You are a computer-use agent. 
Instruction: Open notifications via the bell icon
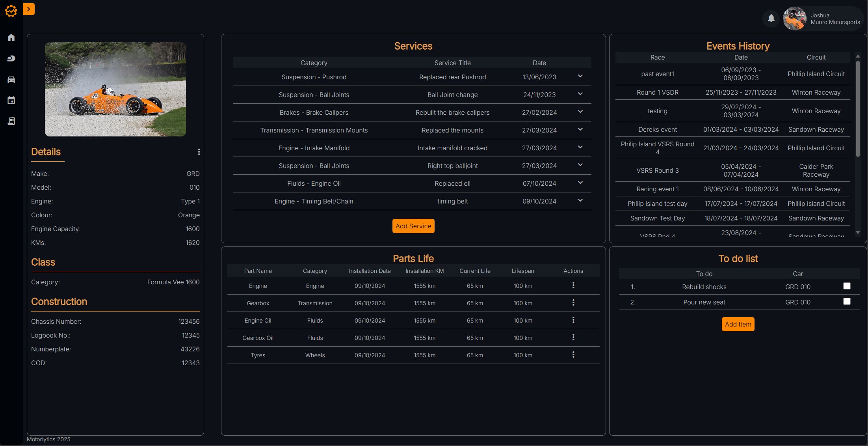[771, 18]
